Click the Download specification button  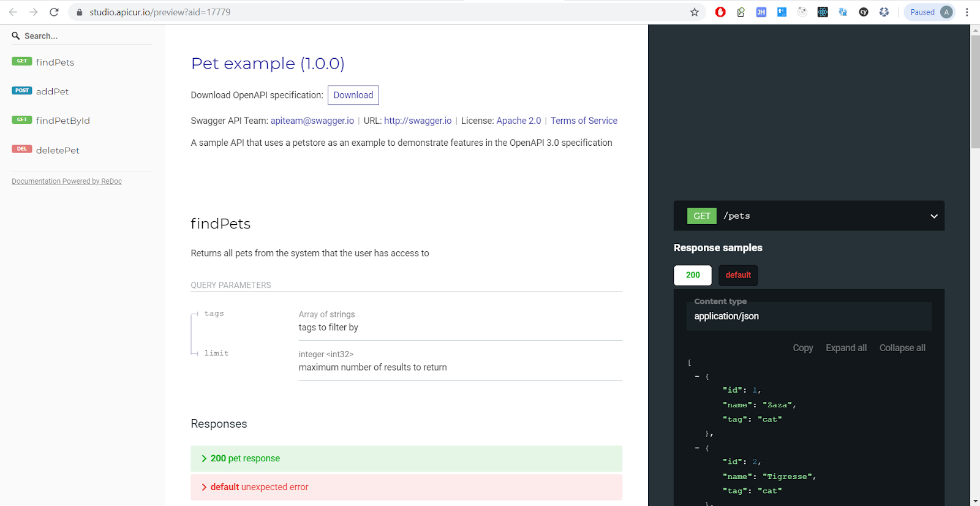tap(353, 95)
